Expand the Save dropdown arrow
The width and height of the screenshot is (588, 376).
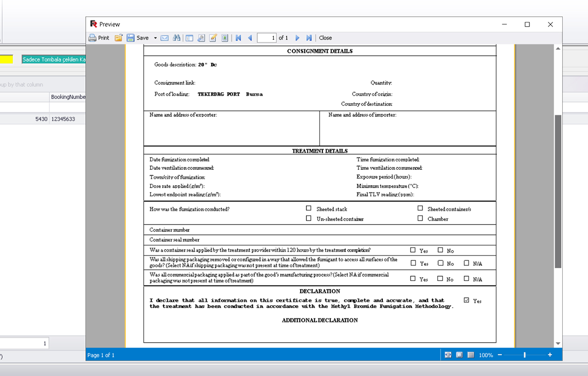(156, 38)
